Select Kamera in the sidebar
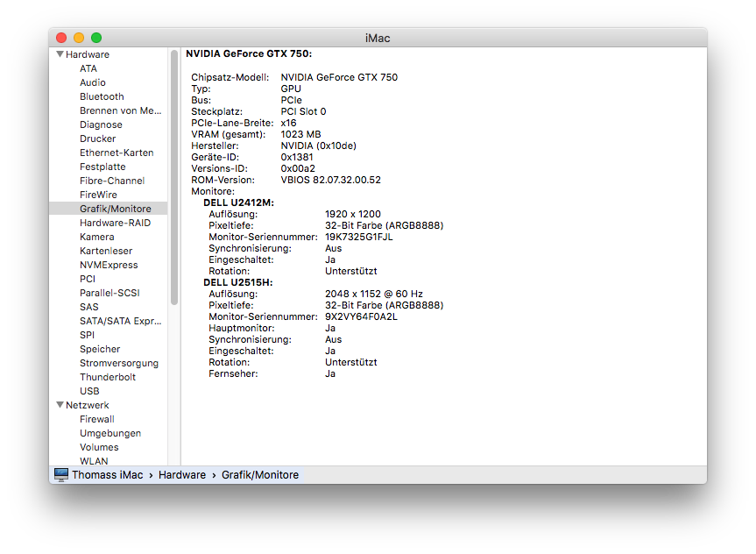This screenshot has width=756, height=554. coord(97,237)
